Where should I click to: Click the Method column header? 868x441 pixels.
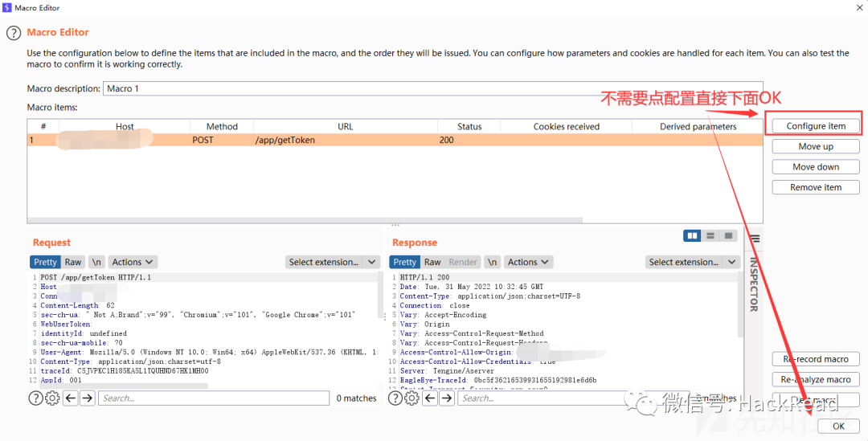pos(222,127)
